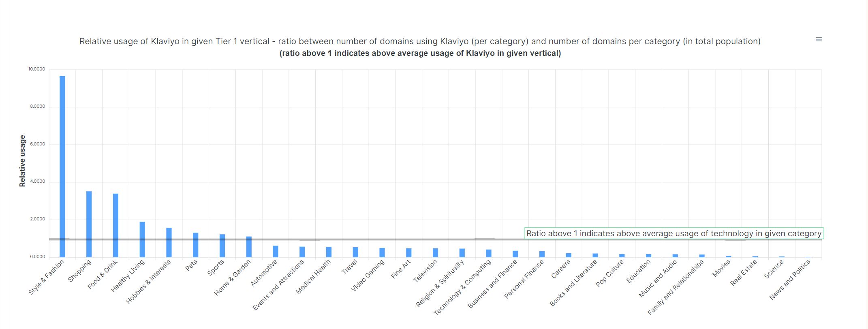
Task: Click the Pets axis label
Action: pyautogui.click(x=191, y=265)
